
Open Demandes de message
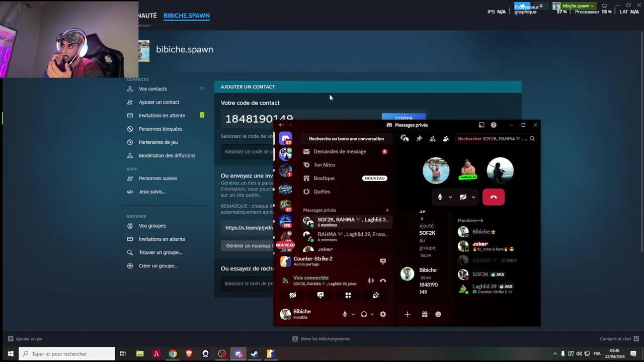[x=345, y=151]
